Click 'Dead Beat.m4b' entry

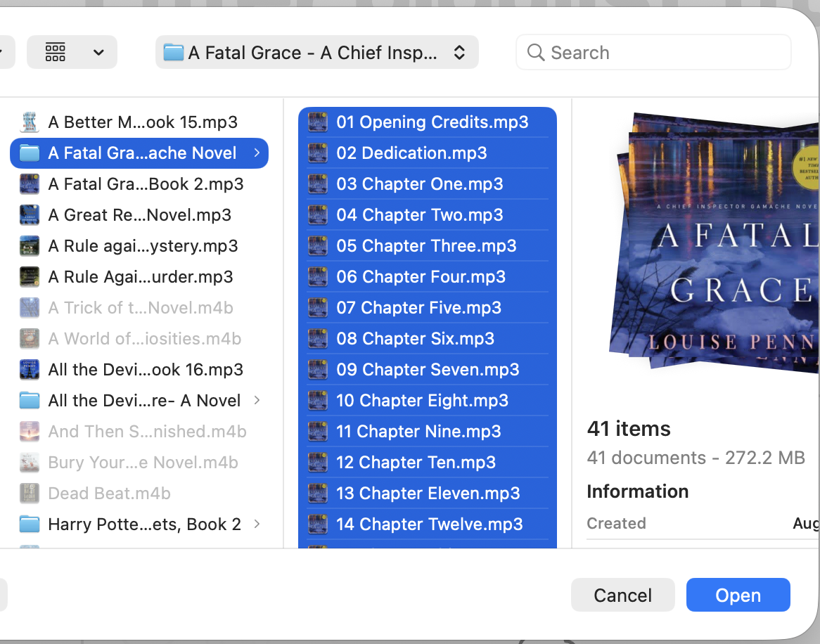pyautogui.click(x=139, y=493)
